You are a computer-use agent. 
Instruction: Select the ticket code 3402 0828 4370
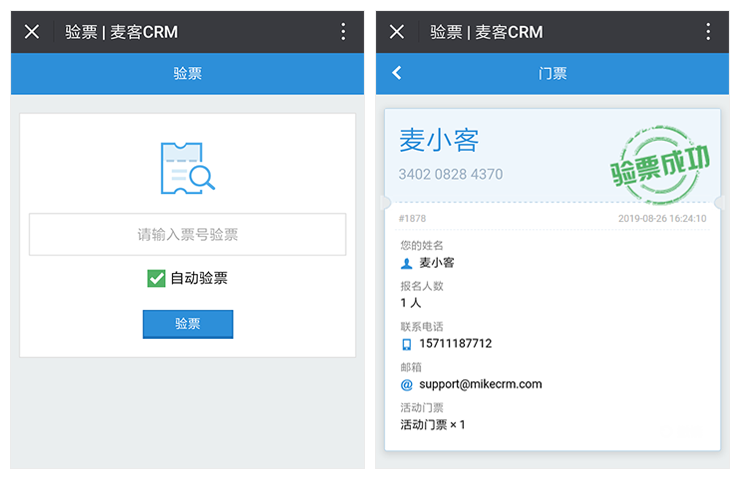(450, 175)
